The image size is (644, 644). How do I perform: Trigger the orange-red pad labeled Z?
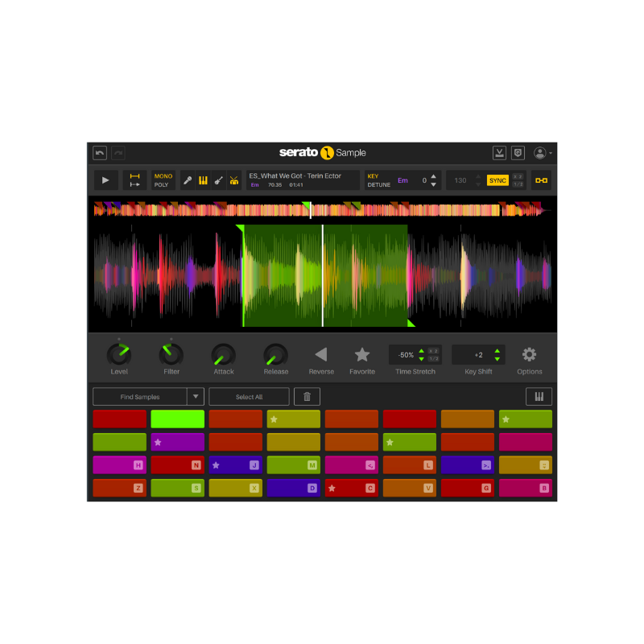tap(119, 489)
